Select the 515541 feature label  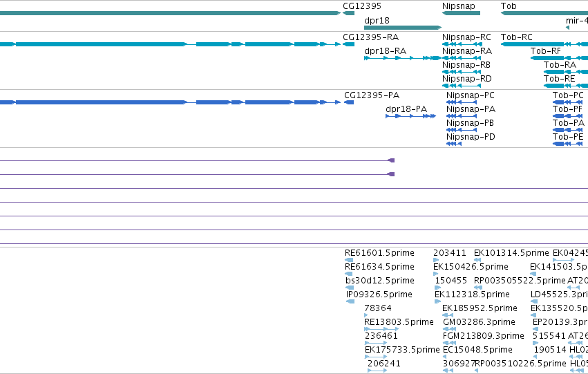coord(549,336)
